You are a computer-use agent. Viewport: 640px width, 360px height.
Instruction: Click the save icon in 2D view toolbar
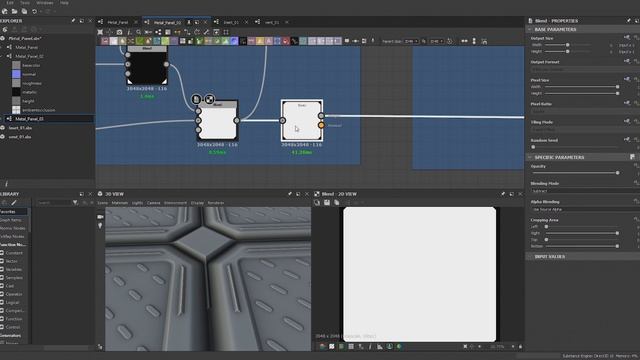pyautogui.click(x=327, y=202)
